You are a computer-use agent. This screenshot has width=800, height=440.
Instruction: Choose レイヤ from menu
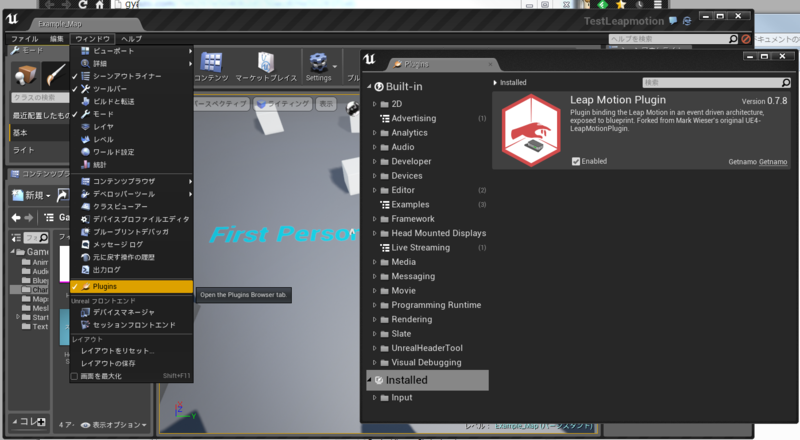pyautogui.click(x=132, y=127)
